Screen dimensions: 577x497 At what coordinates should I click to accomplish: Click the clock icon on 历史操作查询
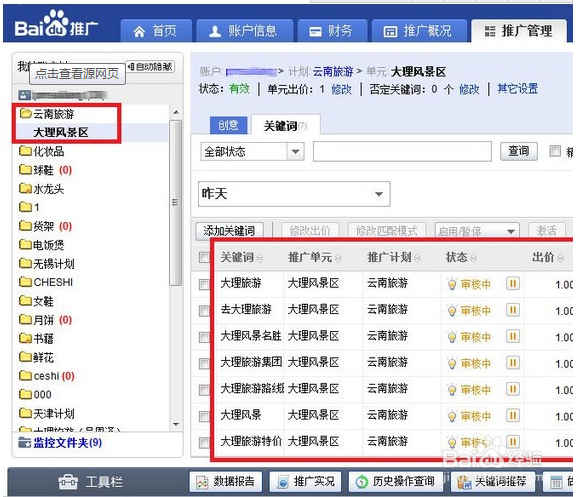362,482
